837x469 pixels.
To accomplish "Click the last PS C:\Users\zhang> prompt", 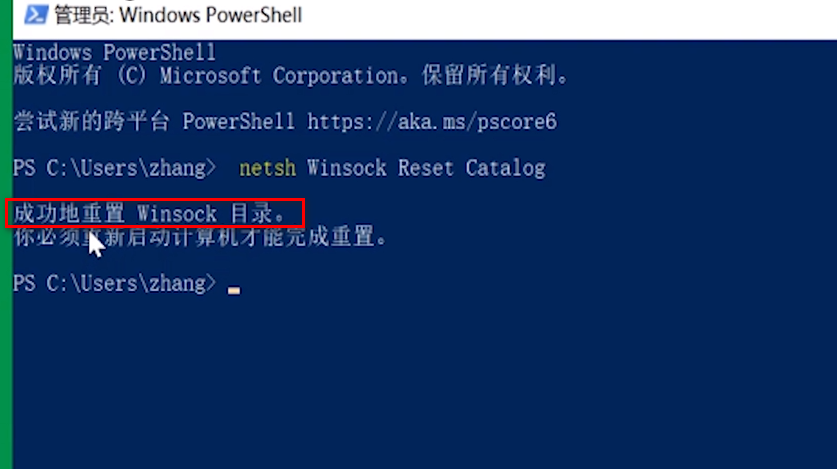I will point(115,283).
